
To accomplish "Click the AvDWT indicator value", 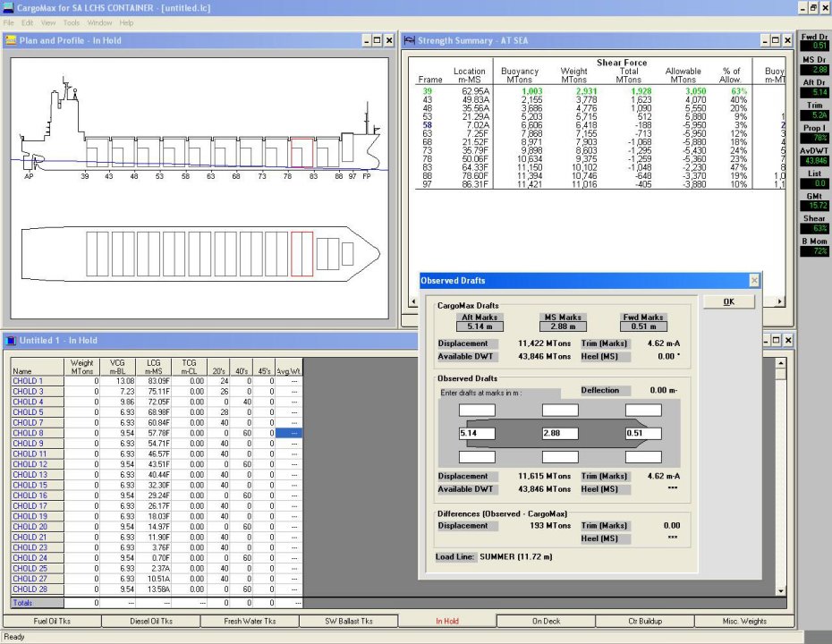I will (814, 161).
